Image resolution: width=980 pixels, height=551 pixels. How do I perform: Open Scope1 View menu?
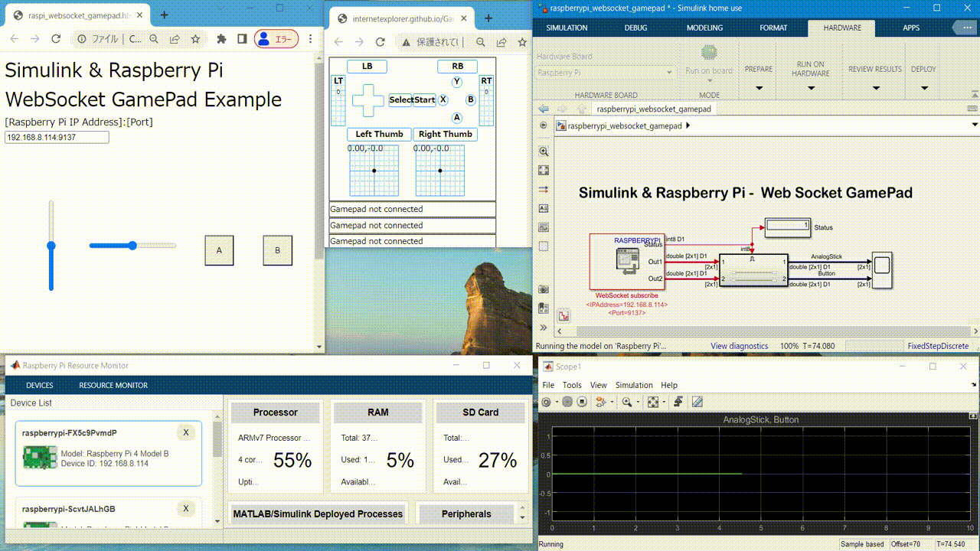[x=599, y=385]
